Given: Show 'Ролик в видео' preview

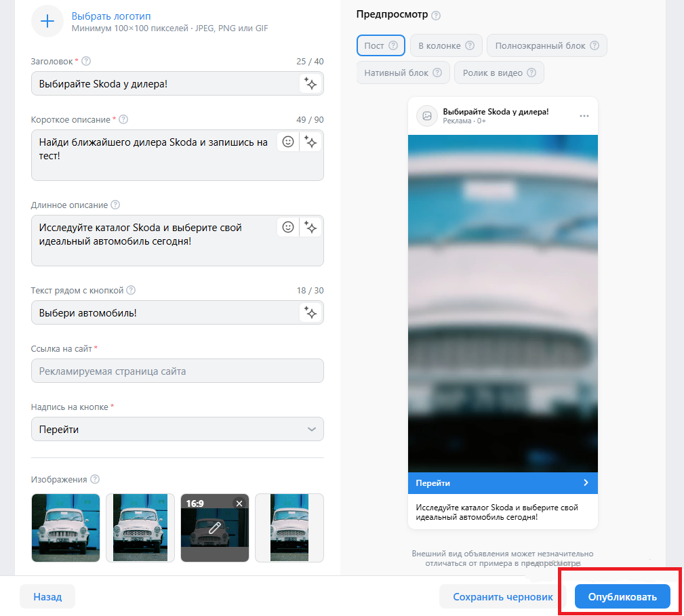Looking at the screenshot, I should pos(499,73).
